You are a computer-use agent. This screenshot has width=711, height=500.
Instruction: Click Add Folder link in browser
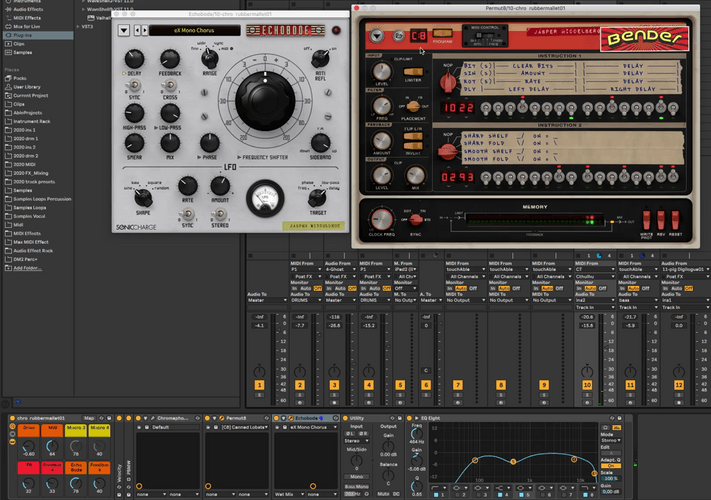coord(27,268)
